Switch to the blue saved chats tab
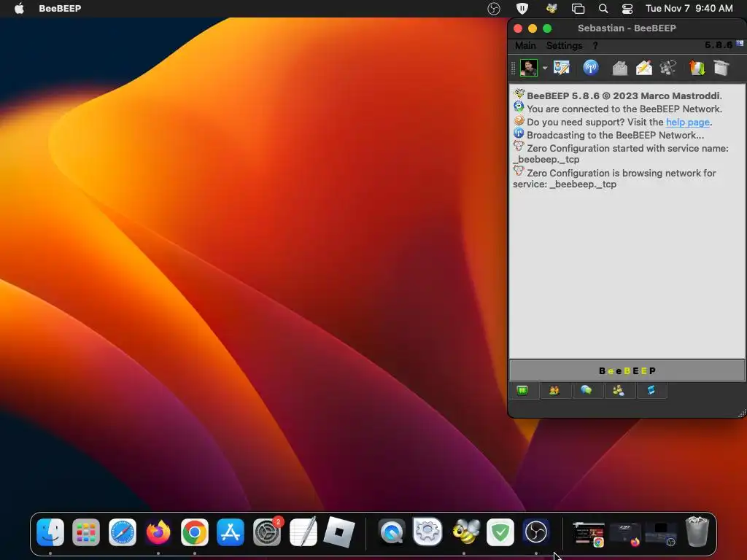Image resolution: width=747 pixels, height=560 pixels. coord(651,391)
